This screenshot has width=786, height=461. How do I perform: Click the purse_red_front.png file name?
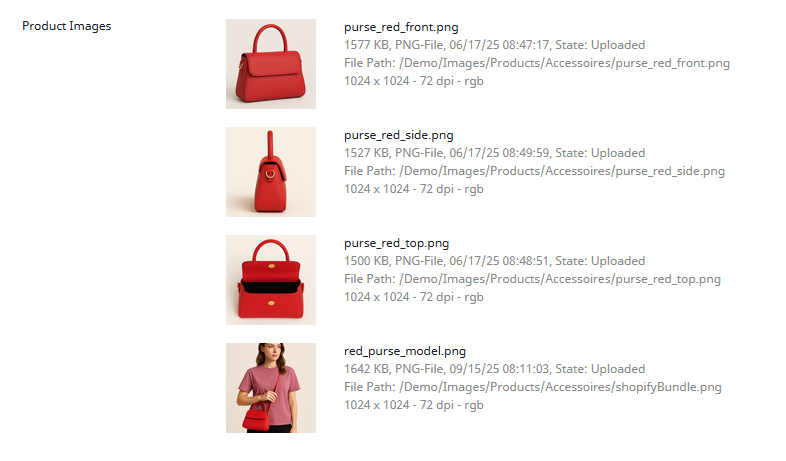(401, 27)
